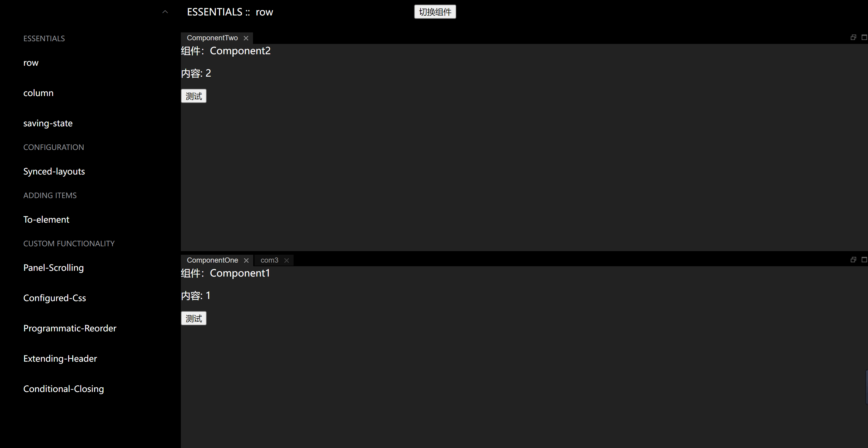Switch to the com3 tab

coord(269,261)
